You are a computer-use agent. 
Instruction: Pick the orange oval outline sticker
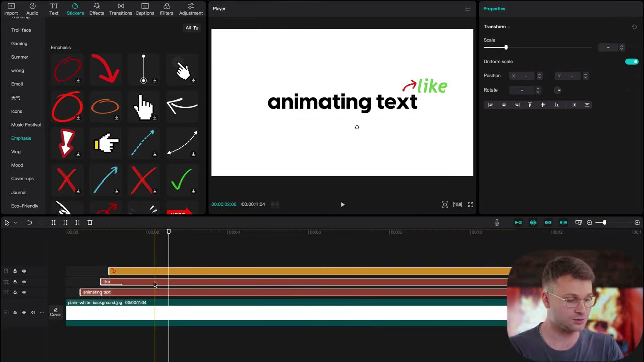[x=105, y=106]
